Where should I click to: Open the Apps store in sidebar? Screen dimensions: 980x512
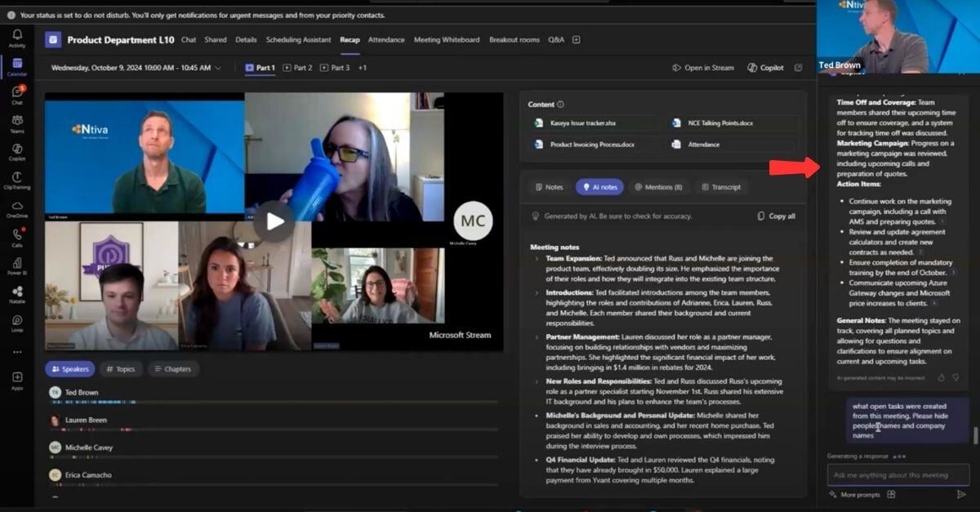point(17,380)
